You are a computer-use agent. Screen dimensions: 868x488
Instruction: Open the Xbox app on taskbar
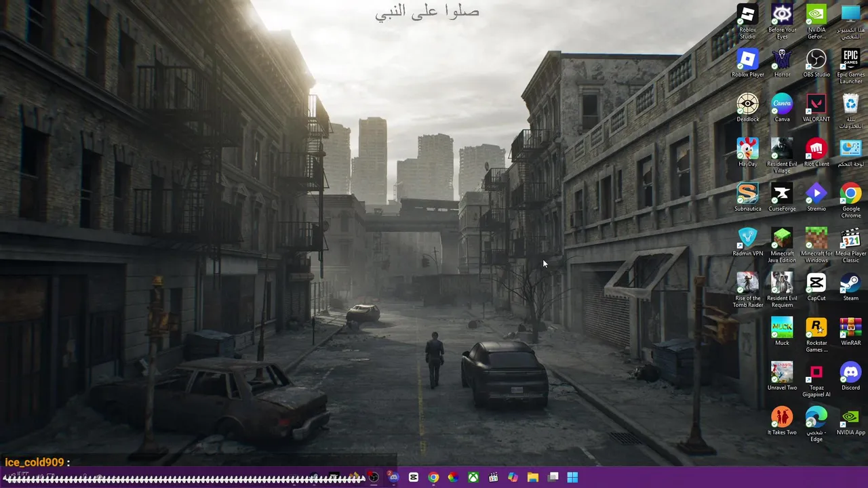473,477
